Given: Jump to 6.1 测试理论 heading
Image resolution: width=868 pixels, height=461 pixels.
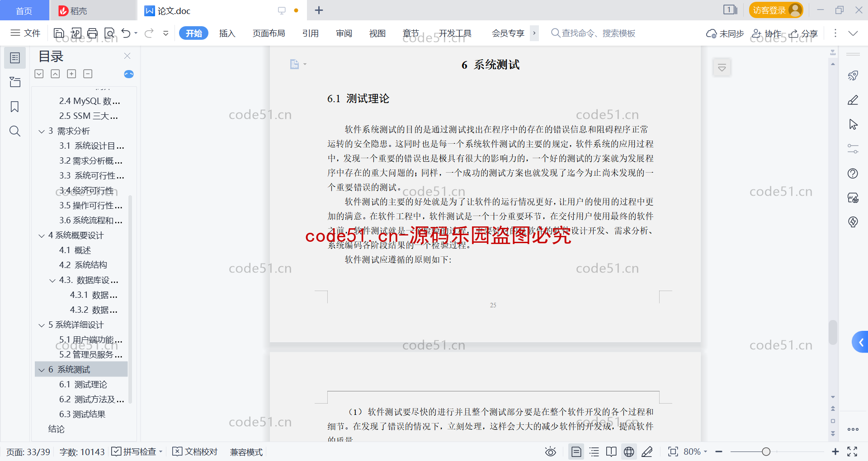Looking at the screenshot, I should tap(83, 384).
